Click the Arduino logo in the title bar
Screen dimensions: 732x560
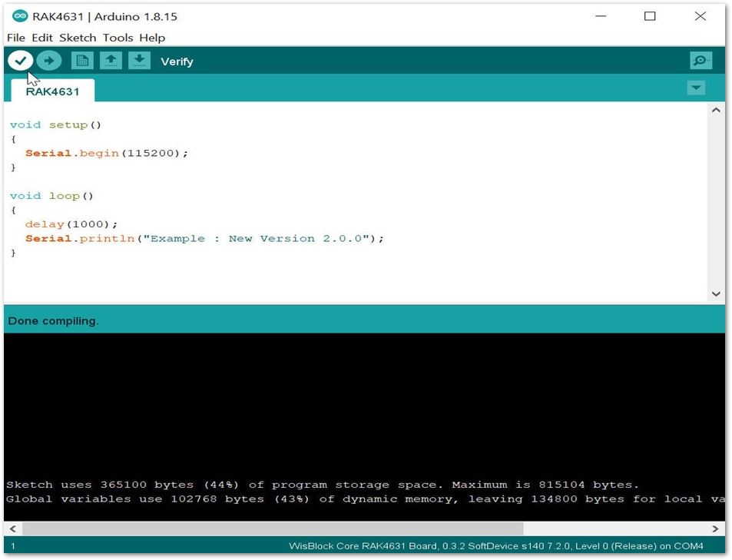point(20,16)
